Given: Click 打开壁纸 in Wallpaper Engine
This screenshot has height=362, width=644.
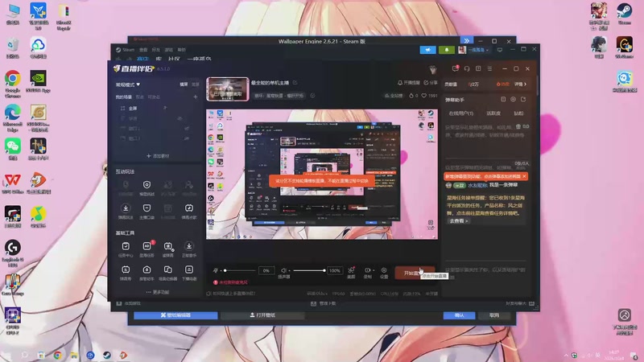Looking at the screenshot, I should tap(262, 315).
